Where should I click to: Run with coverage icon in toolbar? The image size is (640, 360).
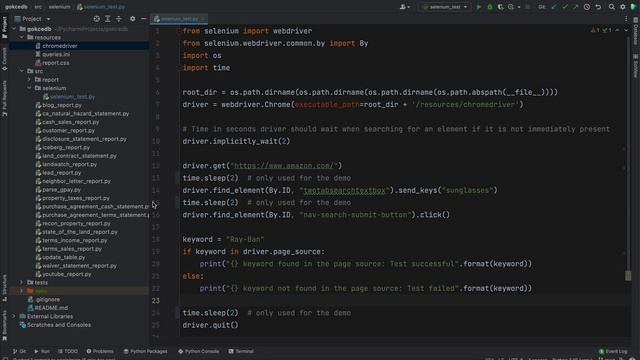click(x=500, y=7)
